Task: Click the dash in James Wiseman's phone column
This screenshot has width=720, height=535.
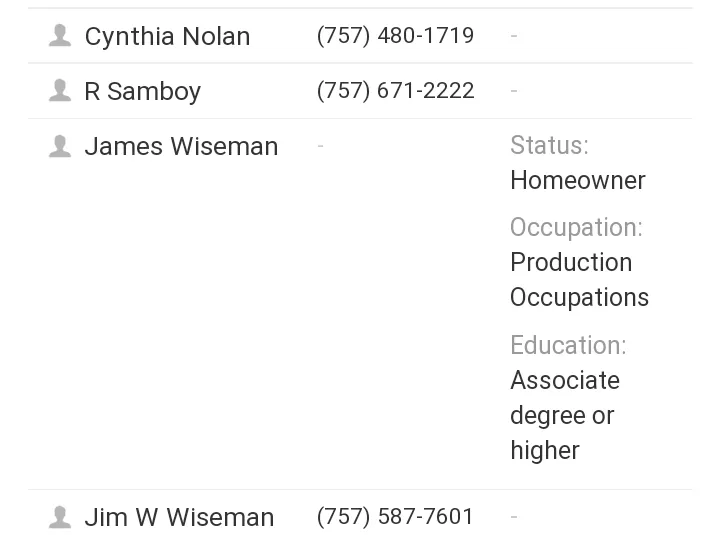Action: (321, 146)
